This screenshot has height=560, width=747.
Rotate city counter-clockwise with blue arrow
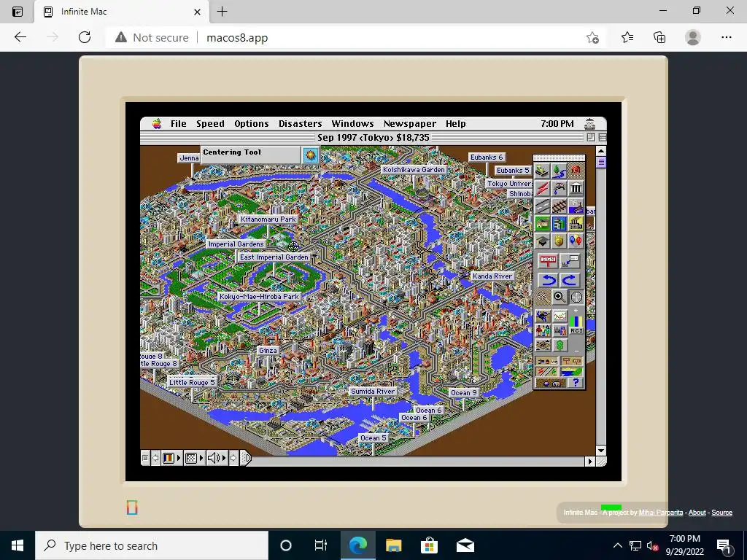[549, 281]
